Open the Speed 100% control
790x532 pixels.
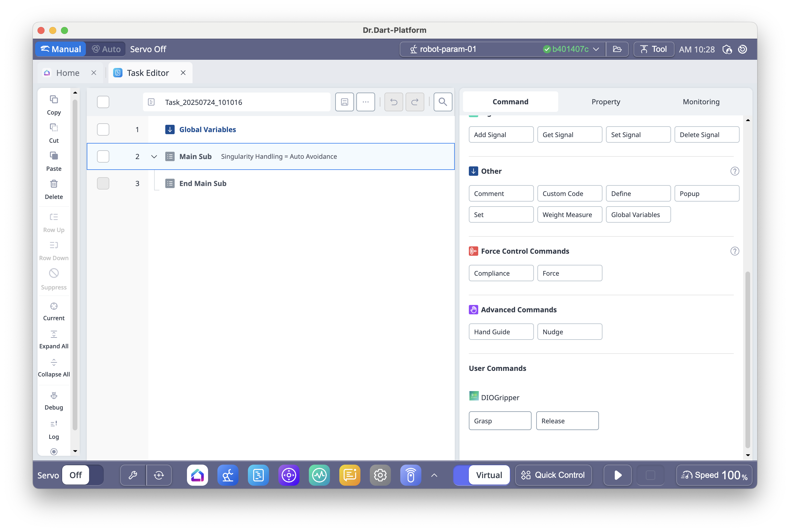(714, 475)
